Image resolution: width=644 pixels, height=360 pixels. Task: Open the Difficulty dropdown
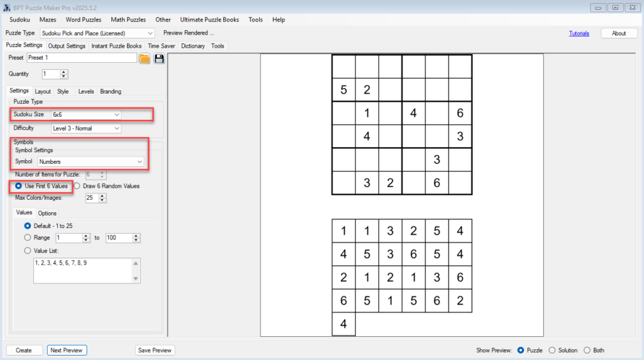point(86,129)
